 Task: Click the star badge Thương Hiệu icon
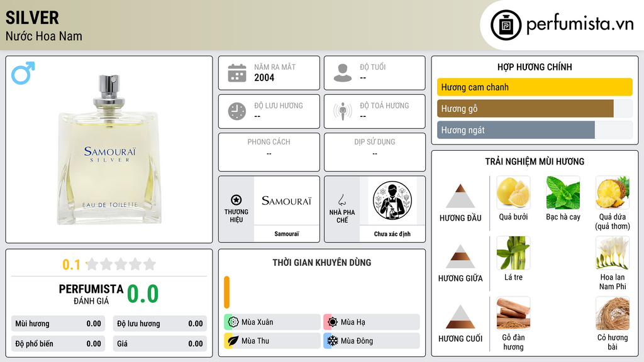236,200
